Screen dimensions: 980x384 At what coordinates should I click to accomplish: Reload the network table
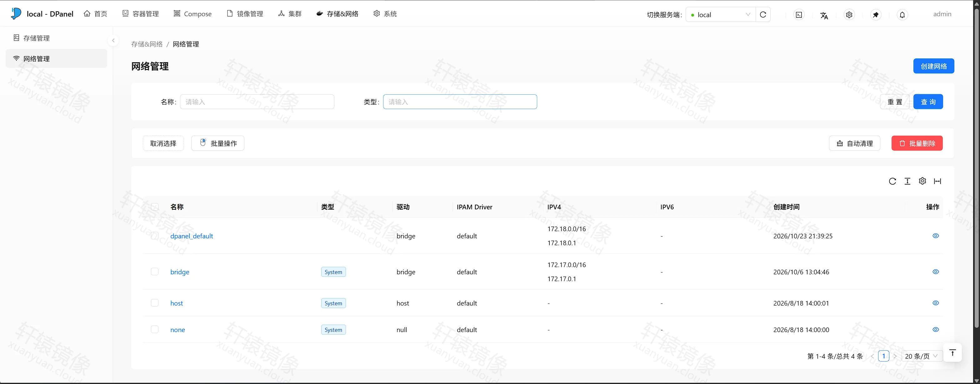[x=892, y=181]
